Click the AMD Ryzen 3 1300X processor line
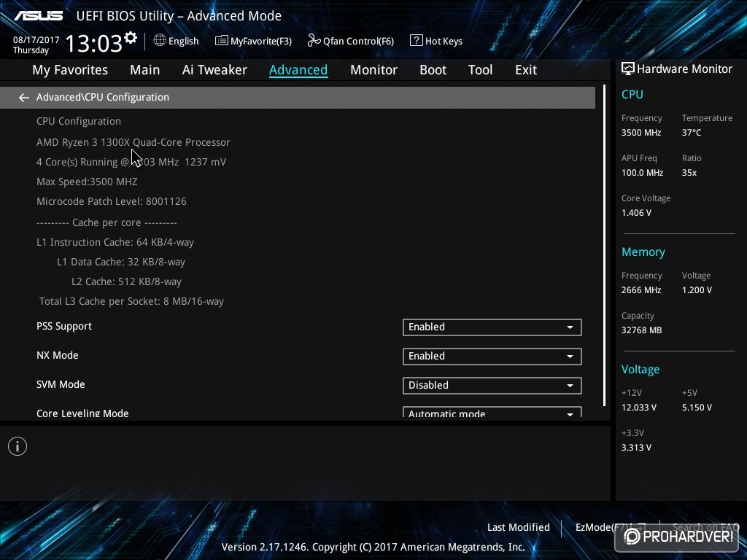The height and width of the screenshot is (560, 747). tap(133, 142)
